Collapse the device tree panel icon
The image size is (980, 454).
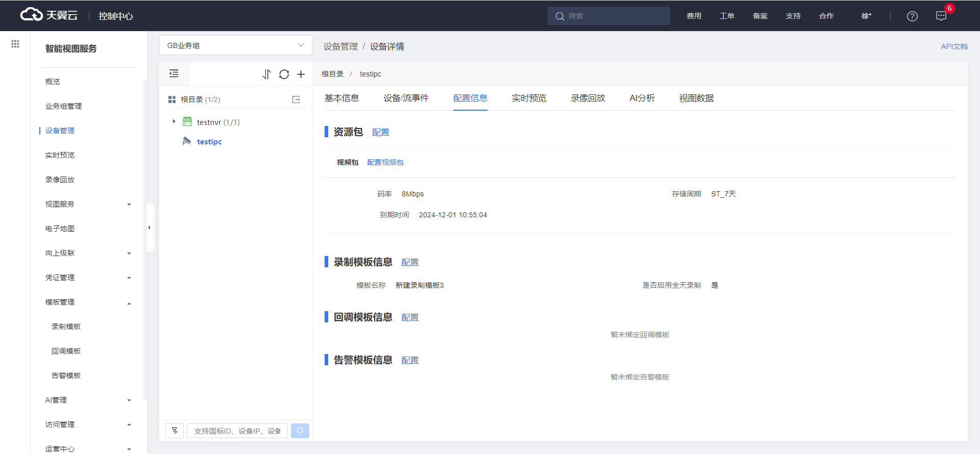coord(174,73)
